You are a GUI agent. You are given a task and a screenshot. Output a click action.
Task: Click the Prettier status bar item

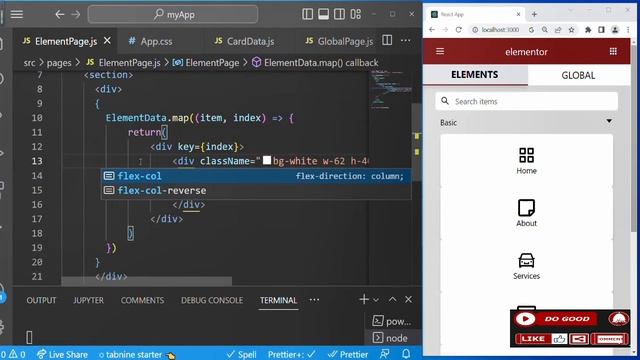348,354
